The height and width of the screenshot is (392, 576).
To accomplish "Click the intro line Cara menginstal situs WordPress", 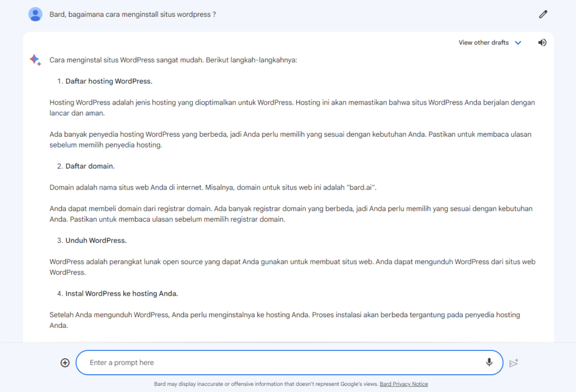I will click(x=173, y=60).
